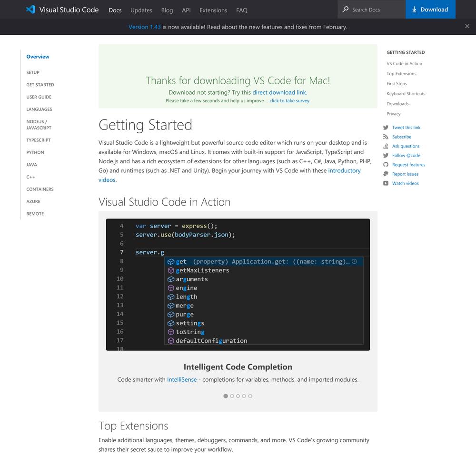Dismiss the version announcement banner
The height and width of the screenshot is (476, 476).
pyautogui.click(x=467, y=26)
